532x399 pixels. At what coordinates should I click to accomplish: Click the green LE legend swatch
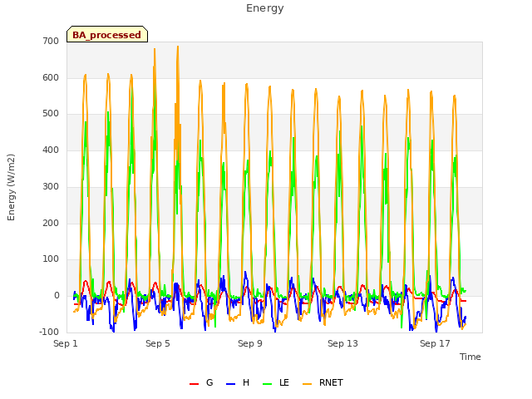tap(268, 384)
